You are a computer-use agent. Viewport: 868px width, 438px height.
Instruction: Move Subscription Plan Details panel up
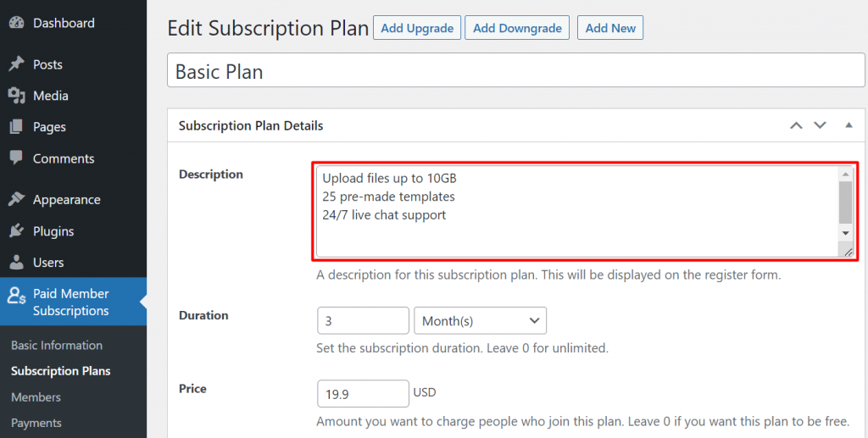tap(796, 125)
